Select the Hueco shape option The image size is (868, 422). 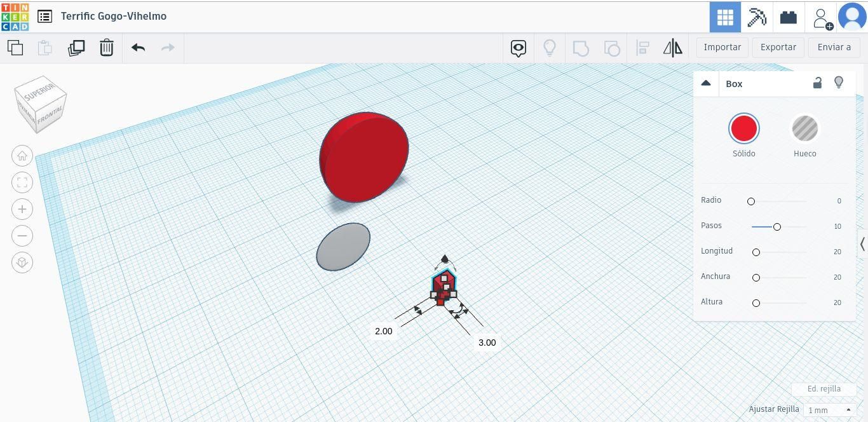[804, 129]
